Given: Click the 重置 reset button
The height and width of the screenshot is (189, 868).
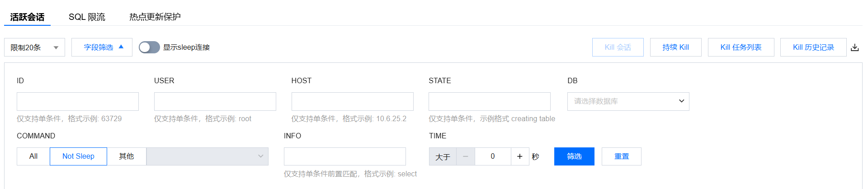Looking at the screenshot, I should tap(621, 156).
